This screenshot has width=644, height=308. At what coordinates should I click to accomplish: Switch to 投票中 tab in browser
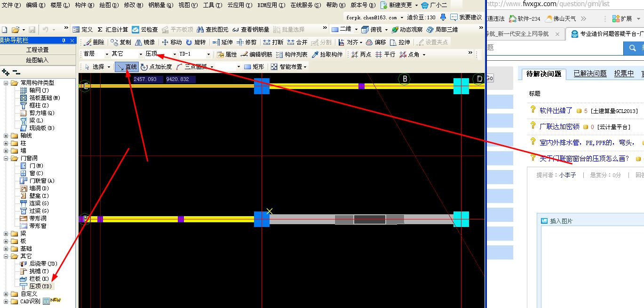coord(624,73)
